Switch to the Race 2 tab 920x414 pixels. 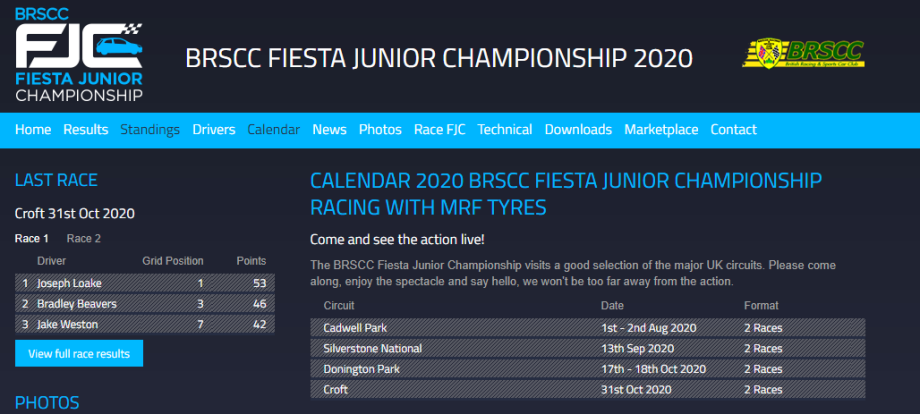pyautogui.click(x=84, y=239)
